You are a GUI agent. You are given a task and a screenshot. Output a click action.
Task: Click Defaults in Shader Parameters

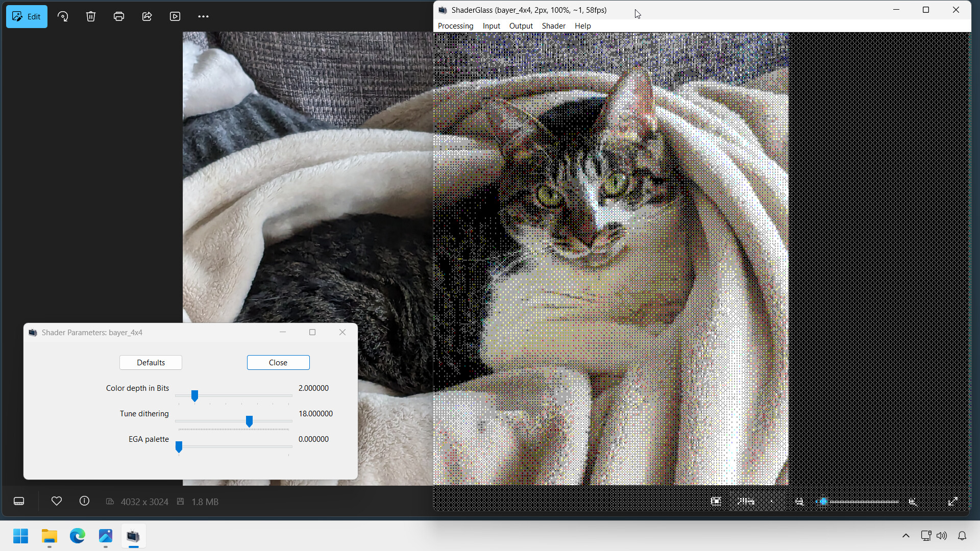[x=151, y=362]
